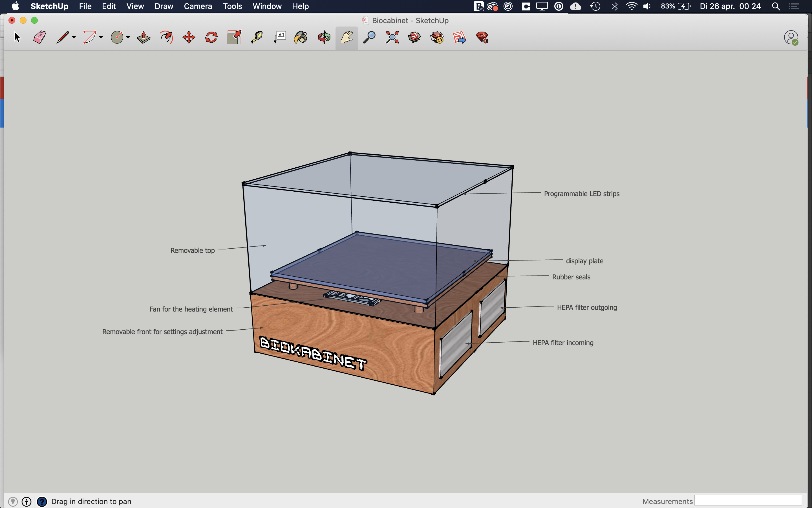Click the 'Rubber seals' label
The image size is (812, 508).
click(x=571, y=277)
